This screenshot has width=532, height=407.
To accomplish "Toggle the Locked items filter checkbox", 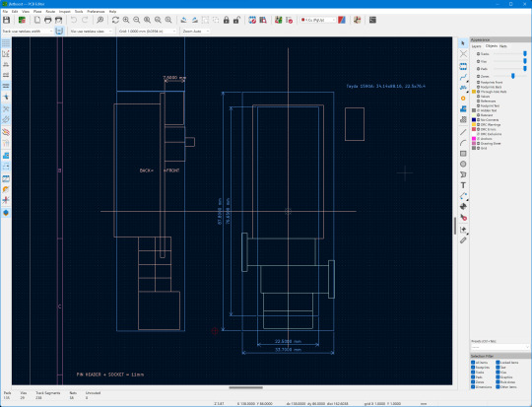I will click(498, 363).
